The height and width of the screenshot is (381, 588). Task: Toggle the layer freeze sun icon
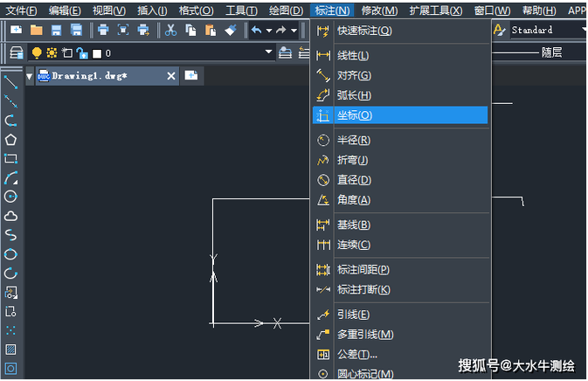coord(52,53)
